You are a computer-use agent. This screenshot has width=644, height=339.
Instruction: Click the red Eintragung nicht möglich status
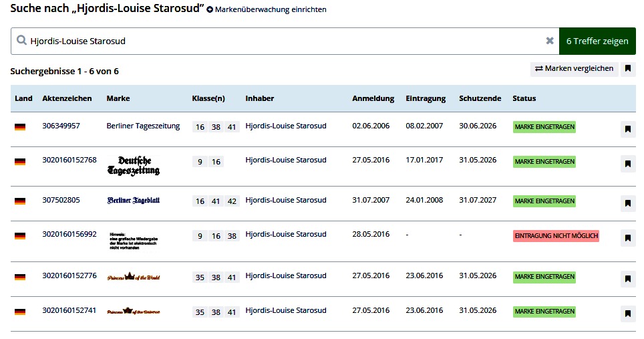tap(556, 236)
